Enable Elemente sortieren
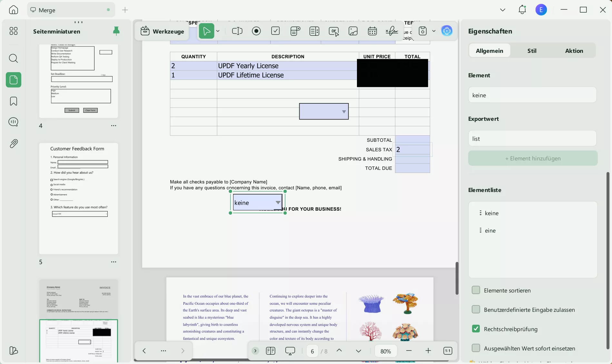612x364 pixels. point(476,290)
